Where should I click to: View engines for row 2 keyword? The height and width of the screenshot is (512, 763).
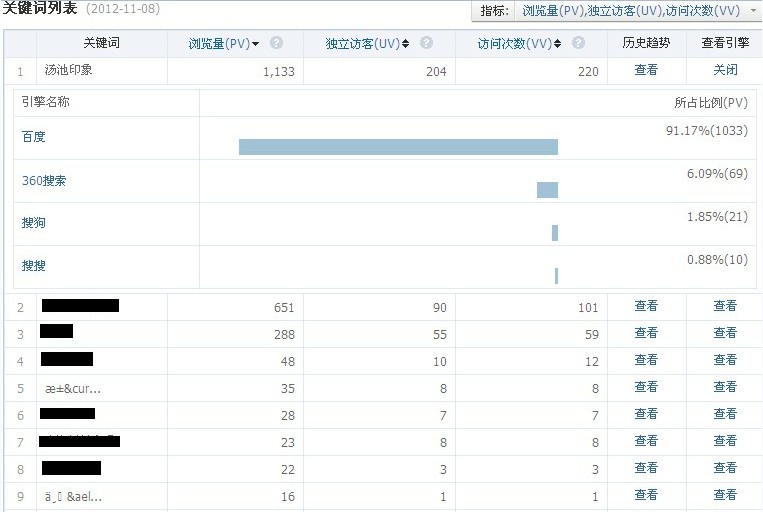point(725,306)
